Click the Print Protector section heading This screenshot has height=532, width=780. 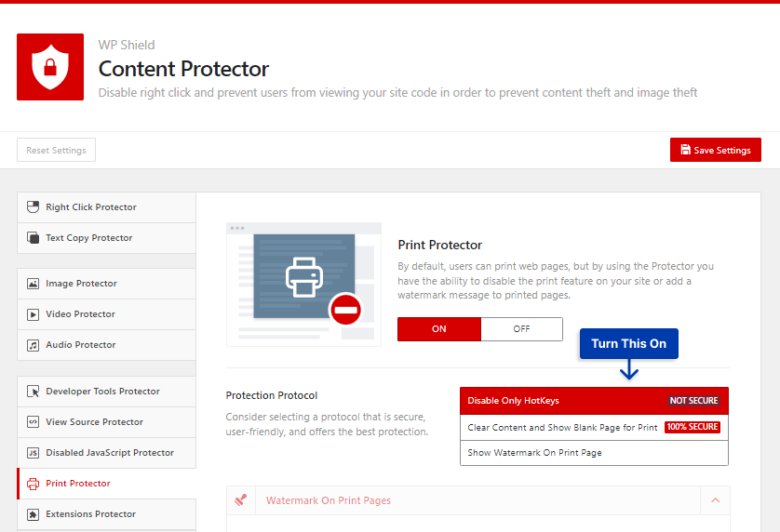coord(439,246)
